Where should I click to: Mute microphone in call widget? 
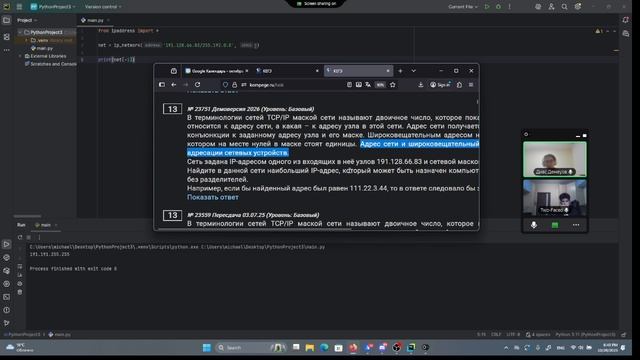point(533,225)
